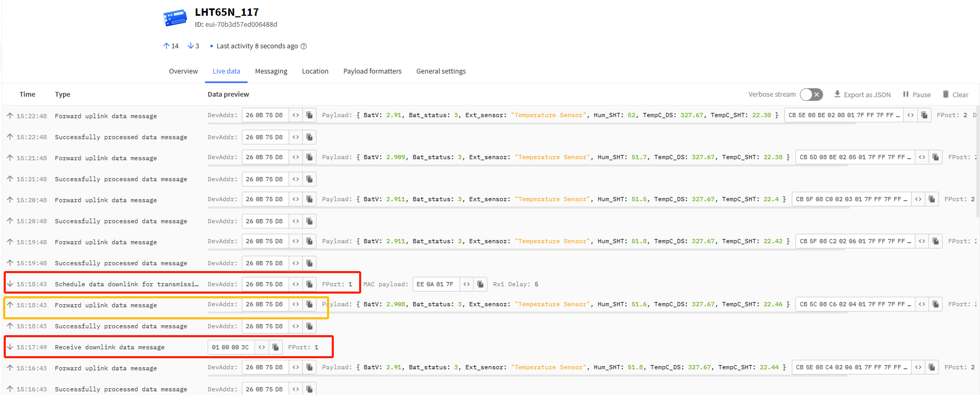Click the LHT65N_117 device icon
Viewport: 980px width, 395px height.
[175, 18]
